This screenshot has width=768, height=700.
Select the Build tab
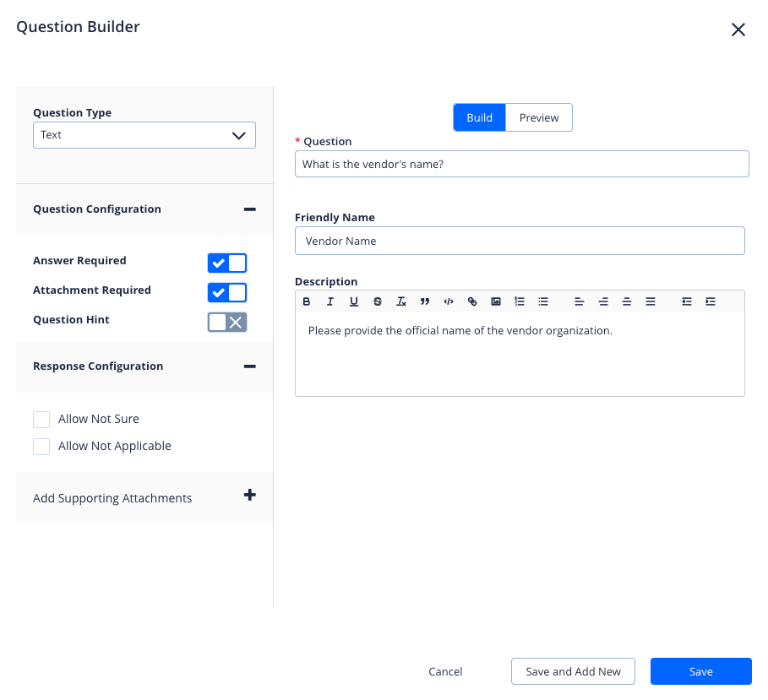tap(479, 118)
